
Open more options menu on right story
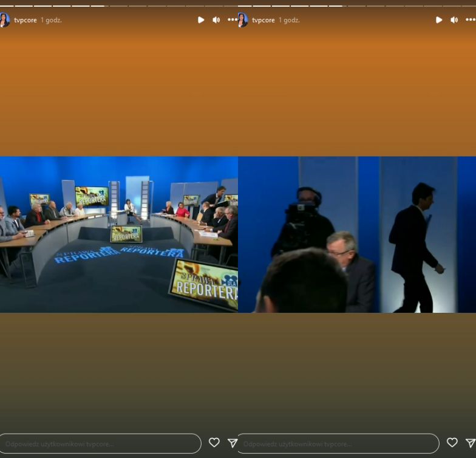tap(471, 19)
